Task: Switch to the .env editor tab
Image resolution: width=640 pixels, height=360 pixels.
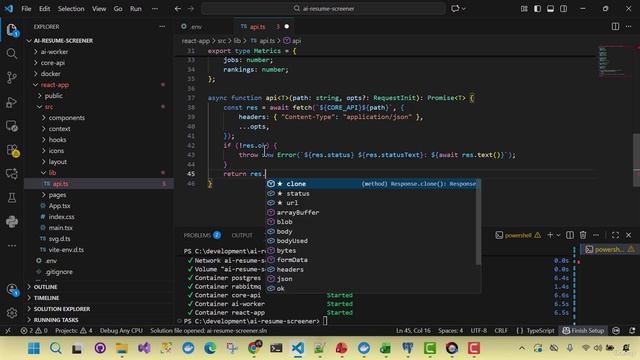Action: click(x=195, y=27)
